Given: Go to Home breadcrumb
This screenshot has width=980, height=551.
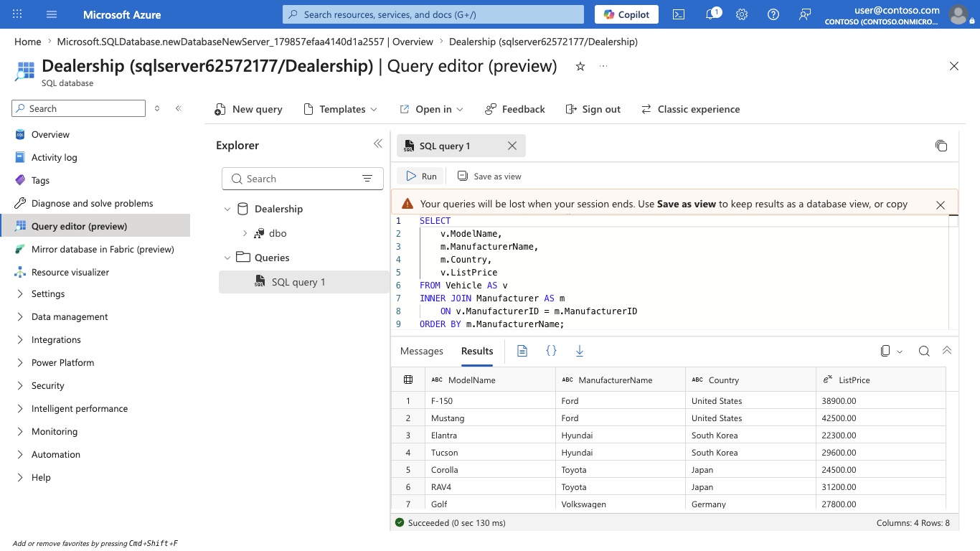Looking at the screenshot, I should [x=28, y=42].
